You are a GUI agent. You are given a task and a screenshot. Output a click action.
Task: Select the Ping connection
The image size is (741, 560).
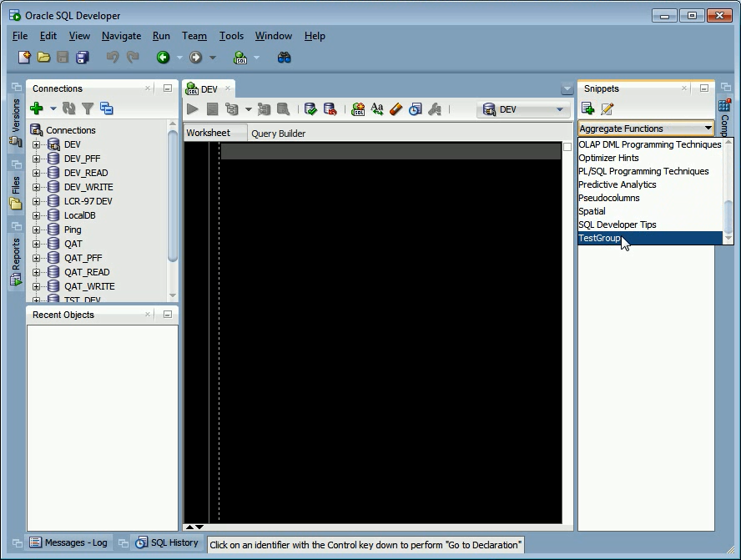pyautogui.click(x=73, y=230)
